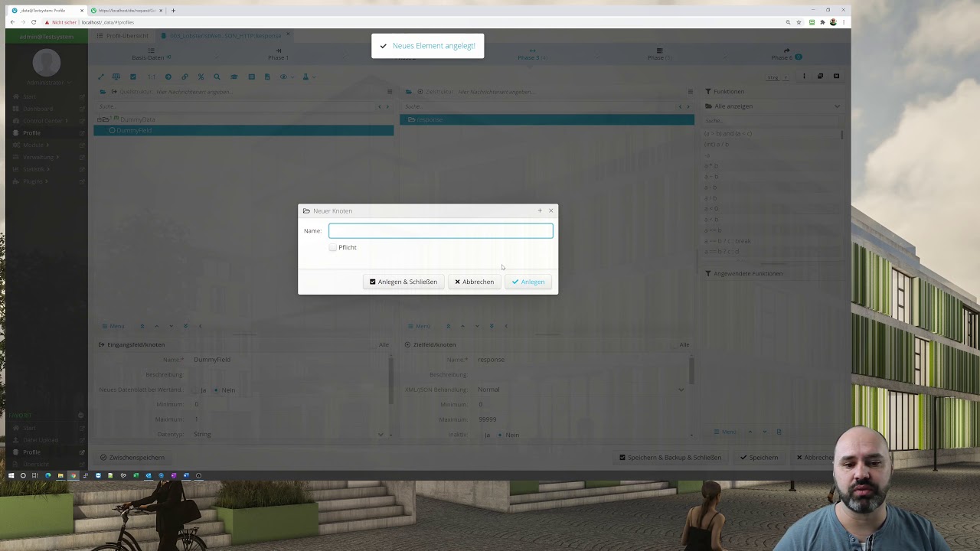Click Abbrechen in the Neuer Knoten dialog

click(x=474, y=282)
